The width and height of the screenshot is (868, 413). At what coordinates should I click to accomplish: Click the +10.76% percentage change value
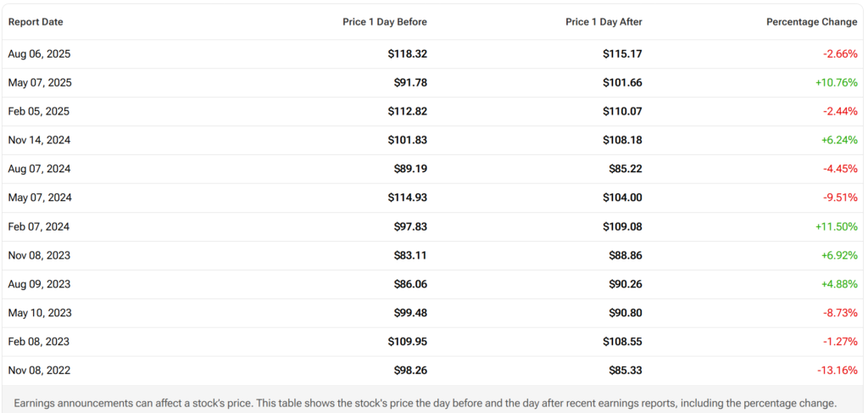(x=837, y=82)
